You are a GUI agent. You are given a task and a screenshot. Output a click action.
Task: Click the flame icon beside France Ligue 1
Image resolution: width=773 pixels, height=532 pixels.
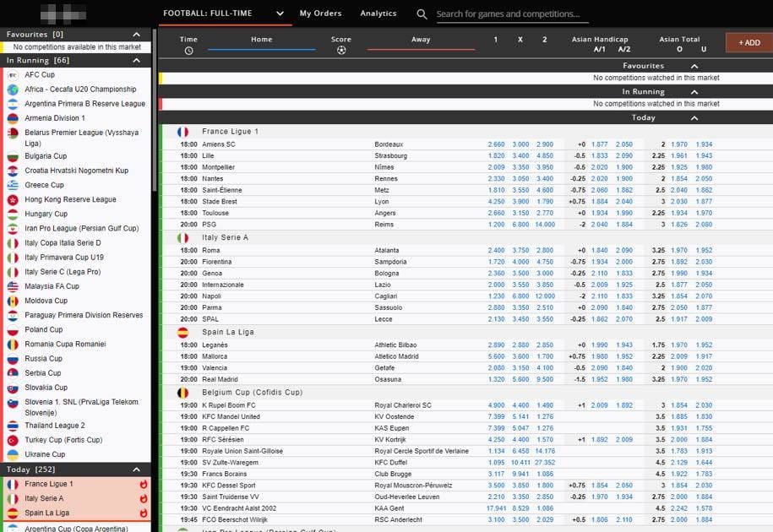(143, 484)
